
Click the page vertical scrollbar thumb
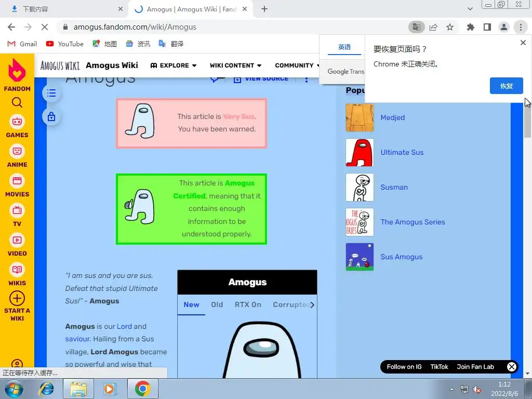point(527,119)
